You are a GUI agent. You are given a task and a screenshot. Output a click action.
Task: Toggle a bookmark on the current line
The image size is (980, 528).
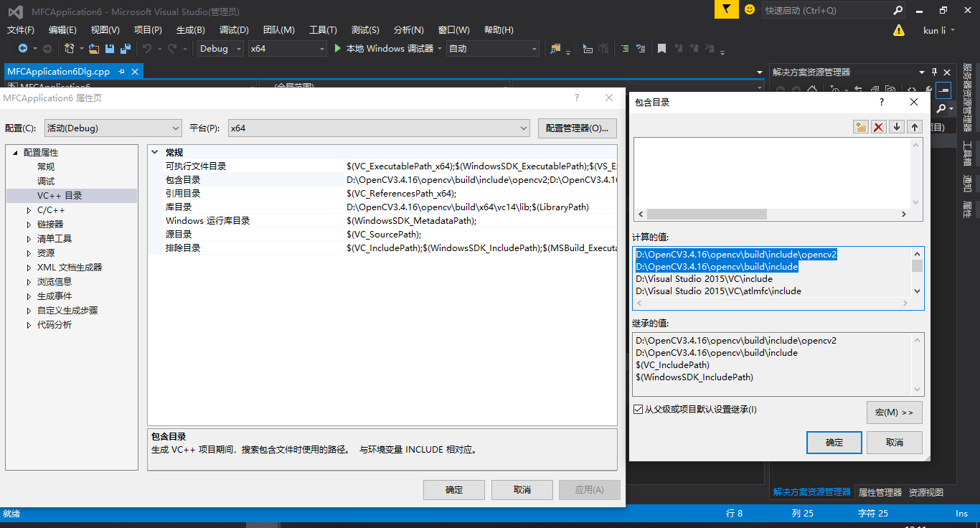point(661,49)
